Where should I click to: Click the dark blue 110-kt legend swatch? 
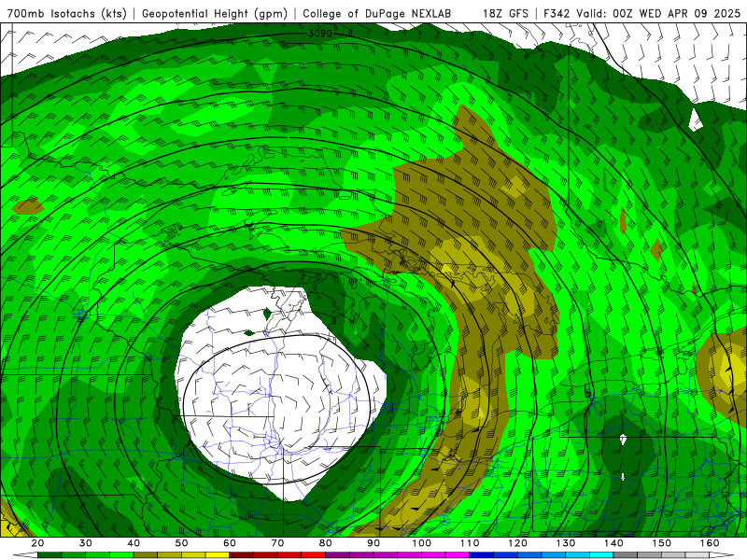[481, 555]
